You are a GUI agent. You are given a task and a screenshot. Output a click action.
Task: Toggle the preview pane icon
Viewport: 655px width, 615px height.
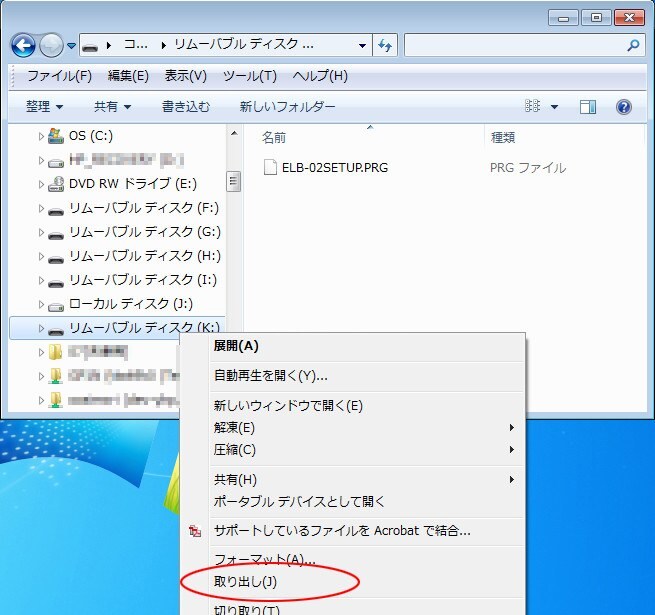click(588, 107)
